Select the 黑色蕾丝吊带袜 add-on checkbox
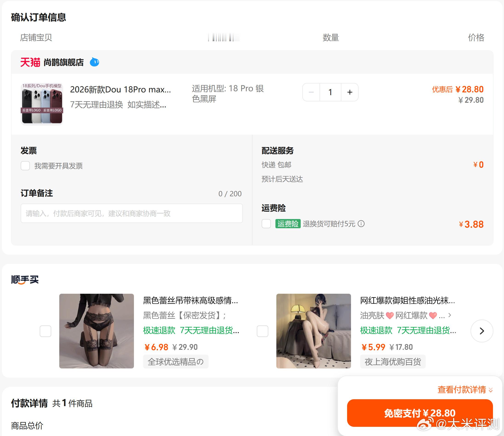504x436 pixels. click(45, 331)
